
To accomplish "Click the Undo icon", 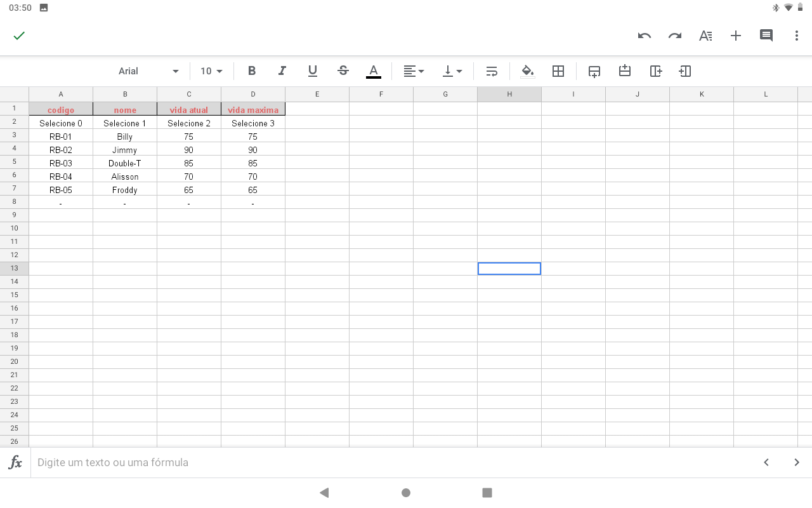I will click(x=644, y=36).
